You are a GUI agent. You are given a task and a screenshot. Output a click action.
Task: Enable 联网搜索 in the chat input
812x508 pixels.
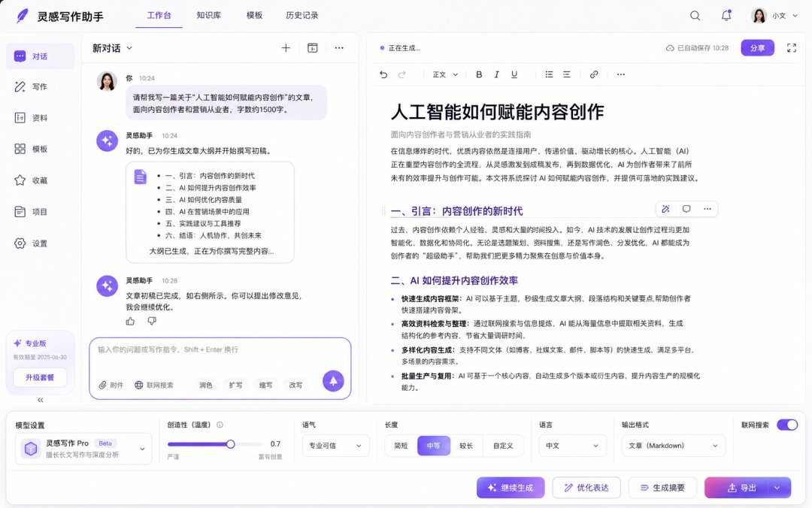(x=154, y=386)
